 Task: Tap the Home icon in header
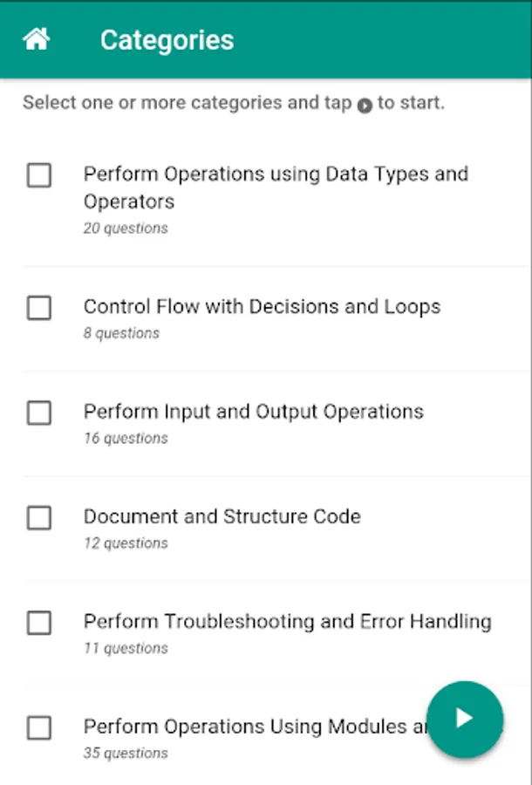coord(36,39)
